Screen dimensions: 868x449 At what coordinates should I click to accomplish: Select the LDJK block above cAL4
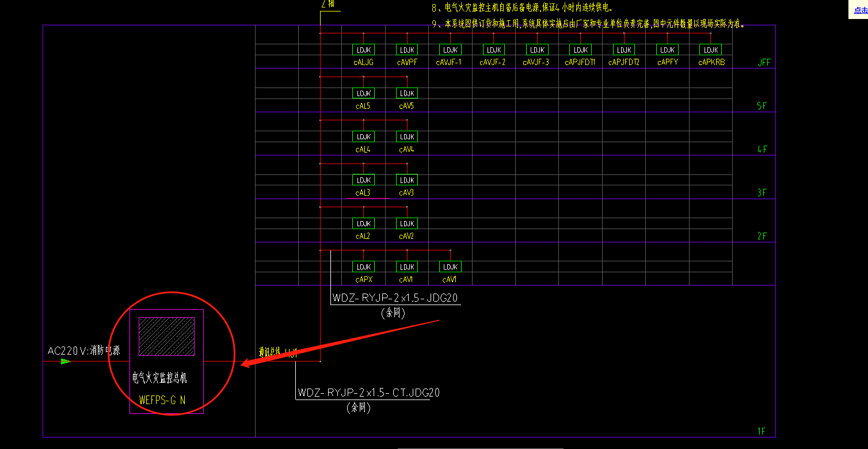point(364,136)
